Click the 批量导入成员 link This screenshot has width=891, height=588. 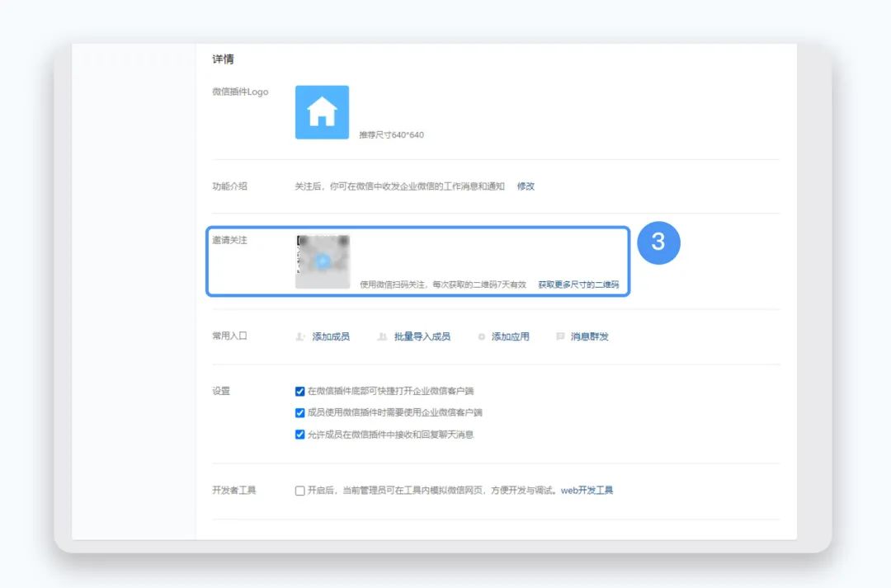click(422, 337)
